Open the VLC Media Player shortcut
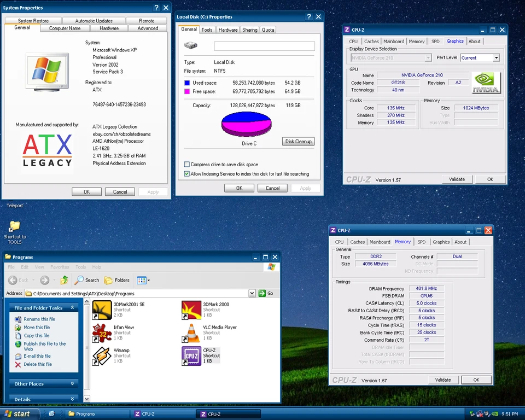 point(191,332)
